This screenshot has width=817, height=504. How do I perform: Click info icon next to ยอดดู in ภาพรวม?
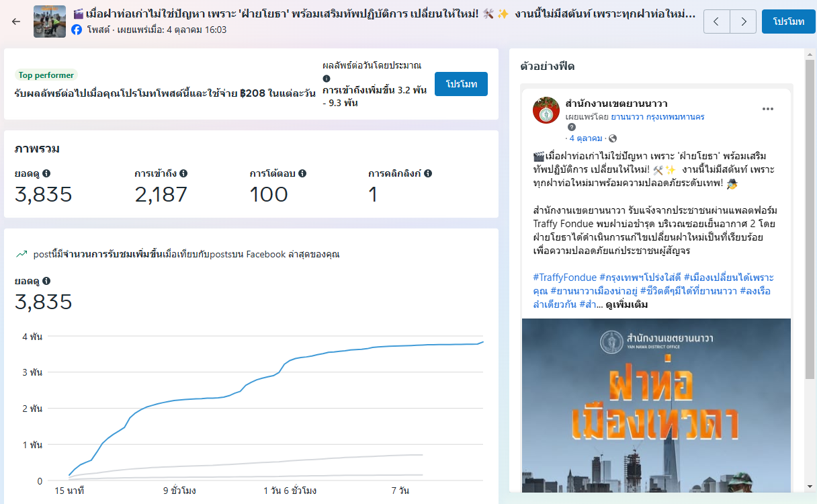46,173
